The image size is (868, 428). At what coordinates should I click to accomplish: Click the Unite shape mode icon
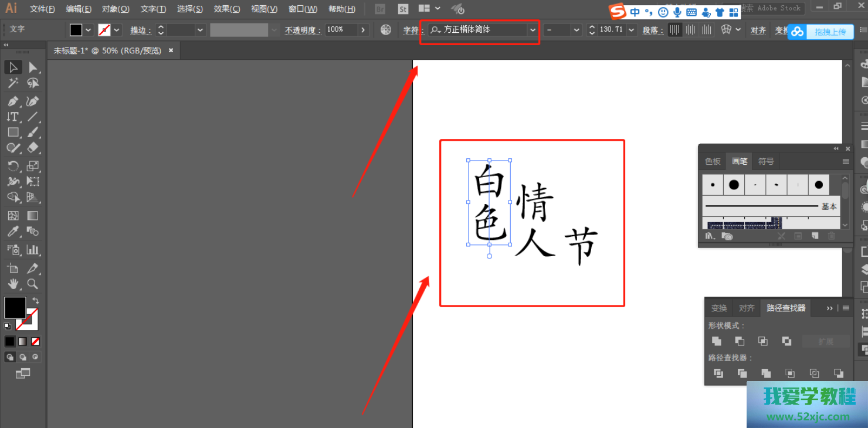point(717,341)
